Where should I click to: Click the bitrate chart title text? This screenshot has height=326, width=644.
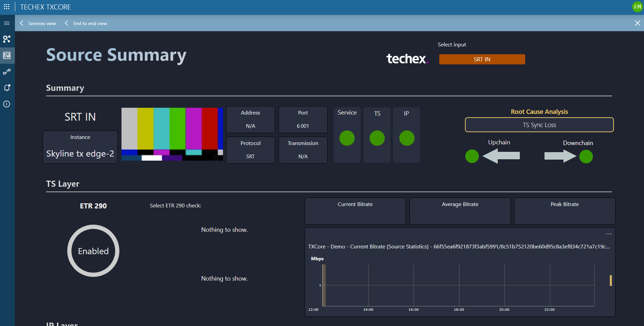(x=459, y=247)
